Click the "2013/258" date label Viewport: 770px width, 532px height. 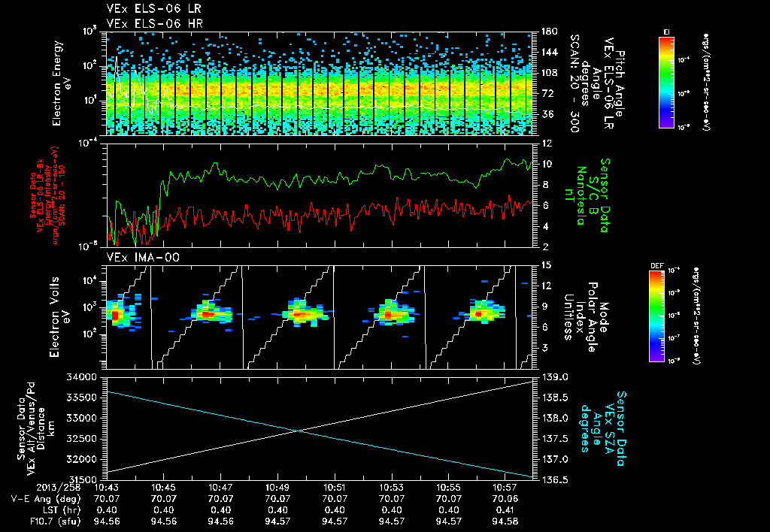pyautogui.click(x=58, y=488)
